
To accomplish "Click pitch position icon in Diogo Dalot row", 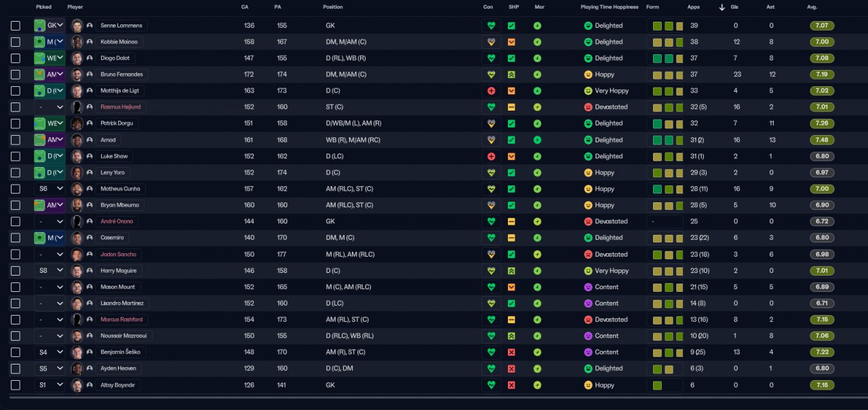I will (x=40, y=58).
